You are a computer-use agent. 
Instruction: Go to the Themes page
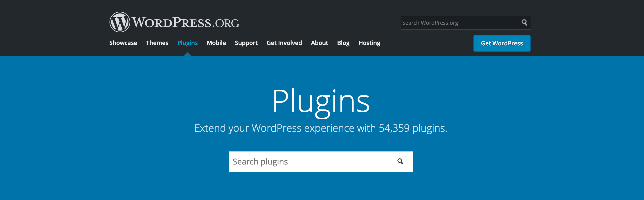click(157, 43)
